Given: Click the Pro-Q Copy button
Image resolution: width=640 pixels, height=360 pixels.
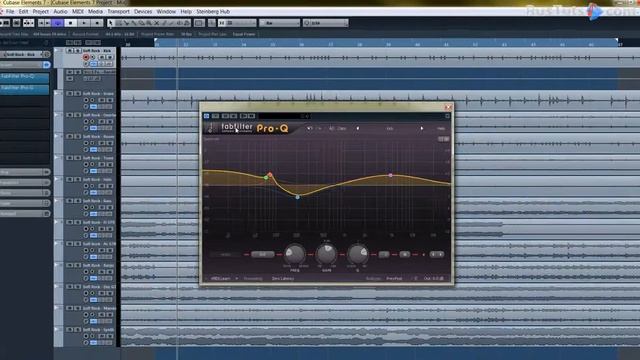Looking at the screenshot, I should coord(342,129).
